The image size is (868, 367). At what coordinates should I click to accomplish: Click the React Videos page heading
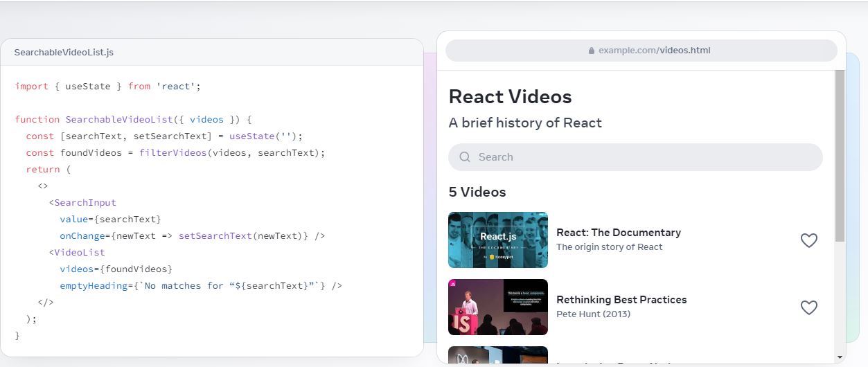pos(510,96)
